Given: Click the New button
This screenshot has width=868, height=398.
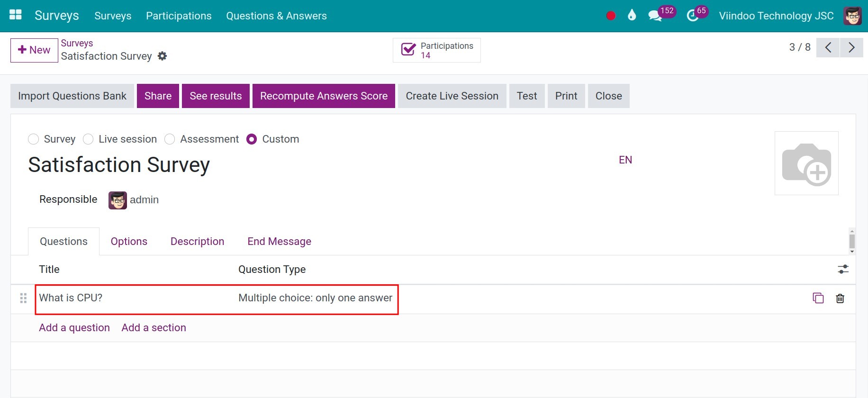Looking at the screenshot, I should point(34,50).
